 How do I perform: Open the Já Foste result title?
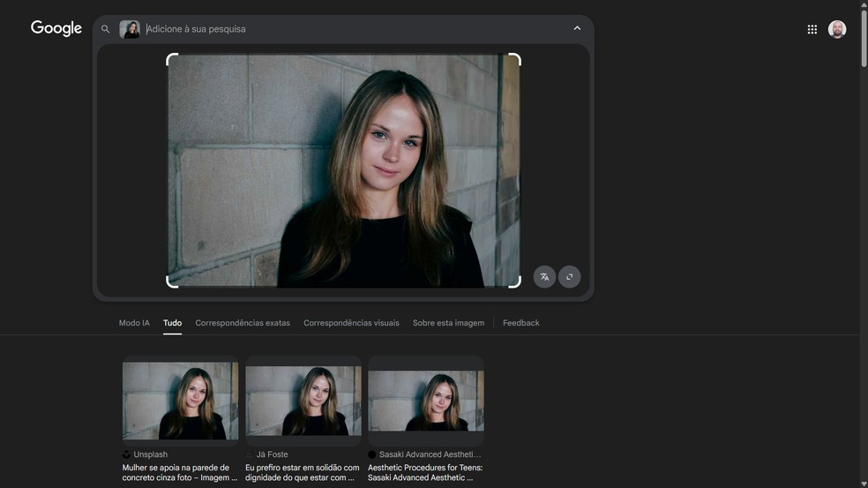(302, 472)
